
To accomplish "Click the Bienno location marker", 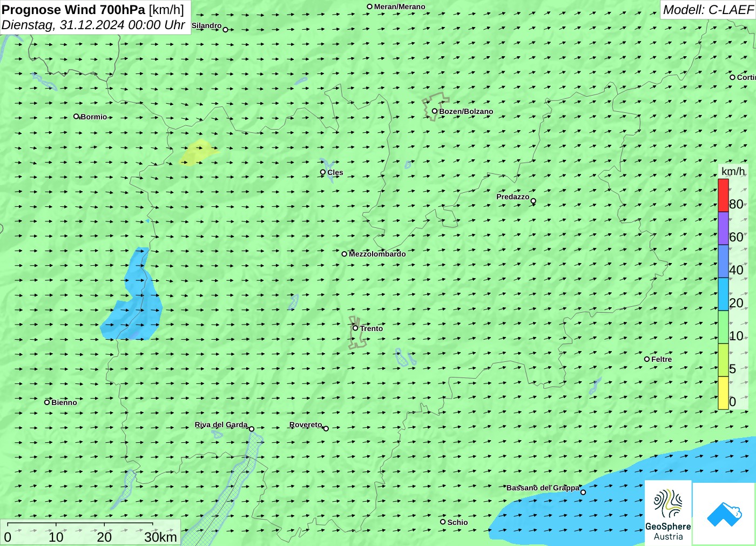I will [47, 402].
